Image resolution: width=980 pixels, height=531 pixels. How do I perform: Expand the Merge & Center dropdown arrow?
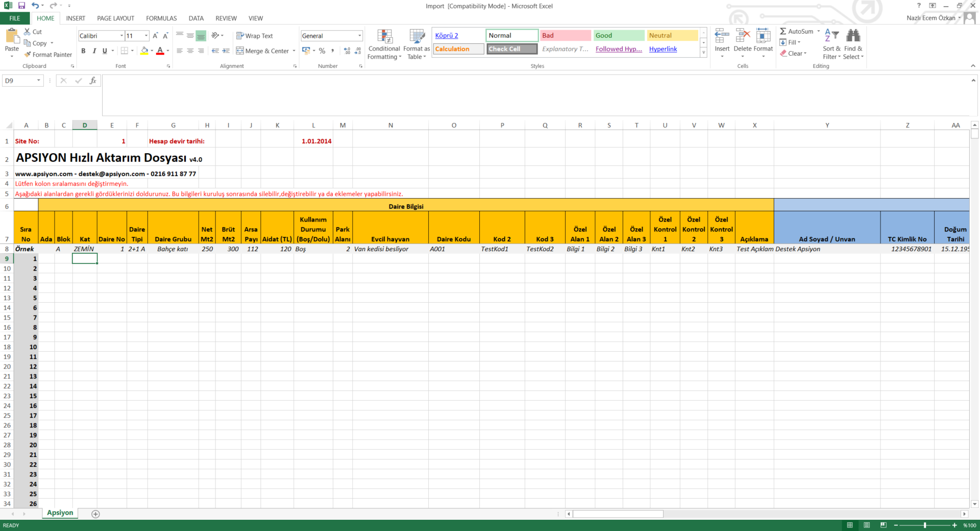coord(294,51)
